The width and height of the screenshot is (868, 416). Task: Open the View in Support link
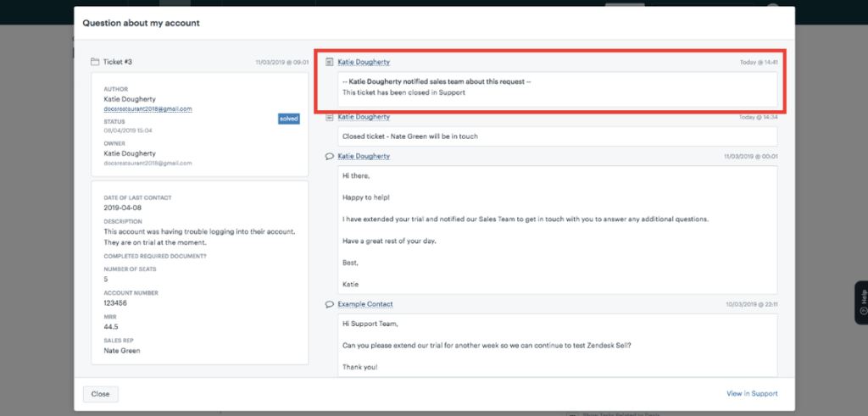tap(751, 394)
